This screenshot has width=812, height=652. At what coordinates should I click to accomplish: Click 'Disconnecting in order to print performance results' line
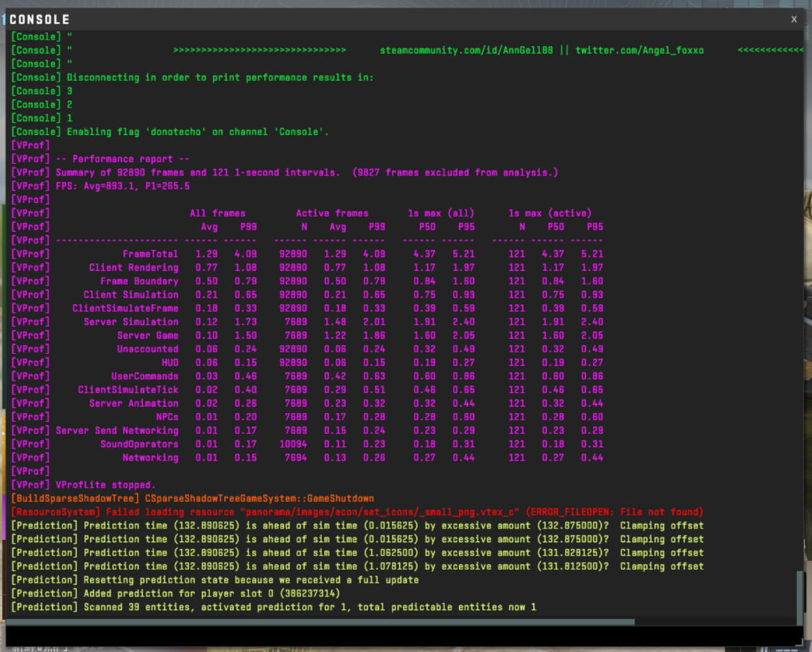pos(192,78)
